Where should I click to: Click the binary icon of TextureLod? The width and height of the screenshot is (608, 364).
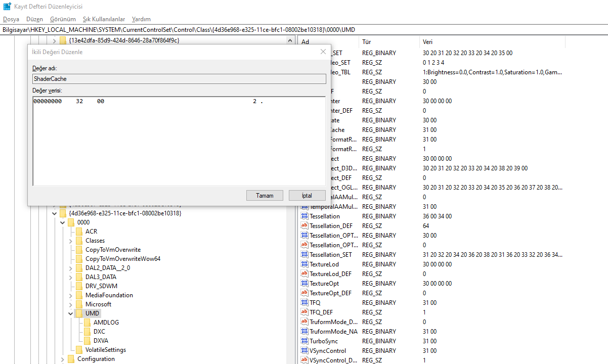pos(305,264)
